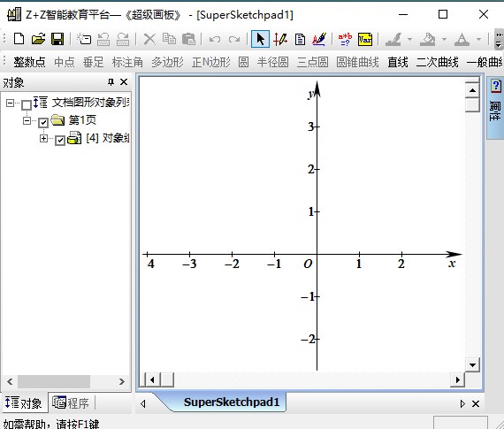Switch to the 程序 tab
Image resolution: width=504 pixels, height=429 pixels.
pyautogui.click(x=71, y=403)
